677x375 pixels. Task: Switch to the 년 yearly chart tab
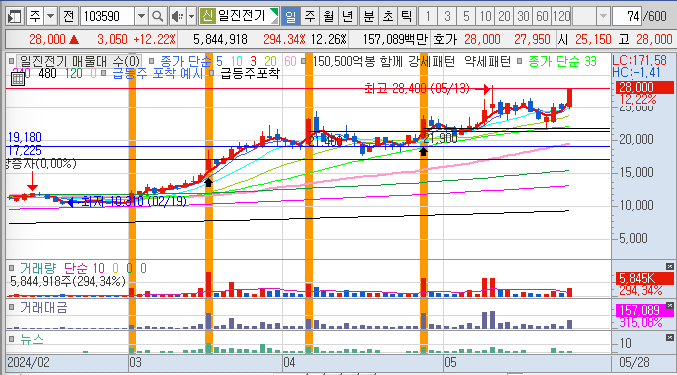coord(348,16)
